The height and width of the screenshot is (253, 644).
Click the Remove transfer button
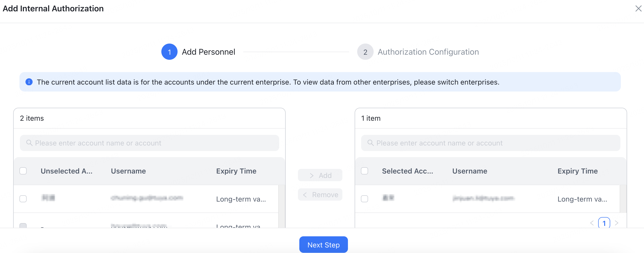tap(320, 194)
